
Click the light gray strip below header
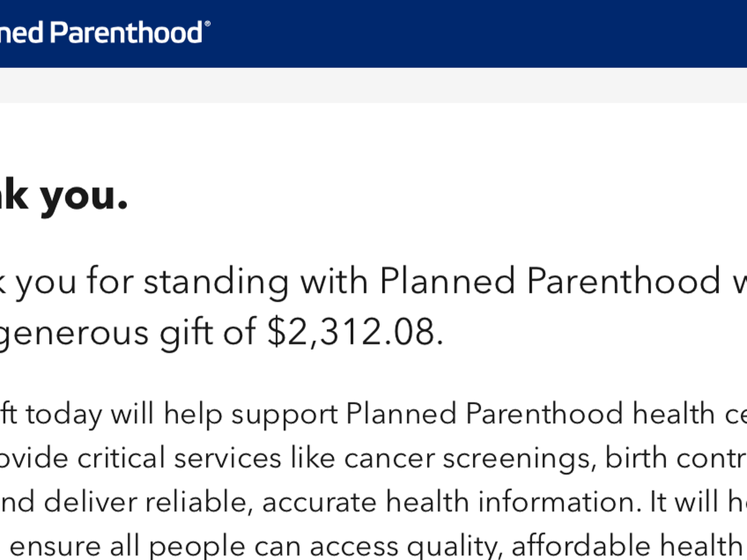[374, 85]
